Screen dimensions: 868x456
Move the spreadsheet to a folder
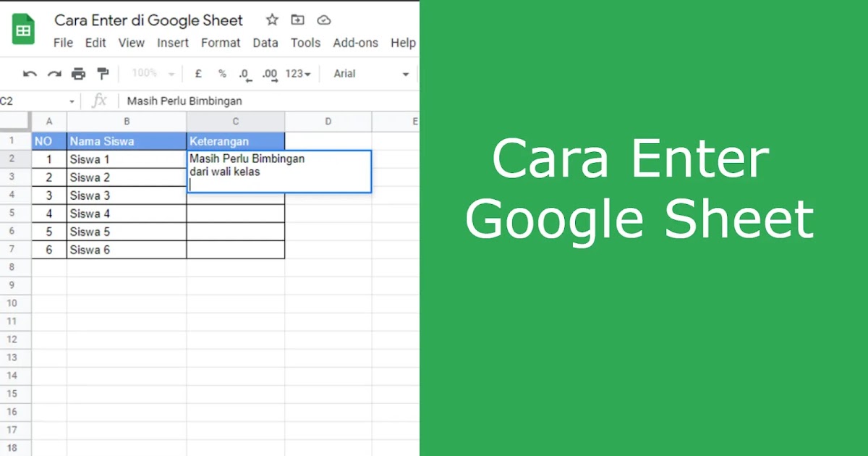tap(297, 20)
